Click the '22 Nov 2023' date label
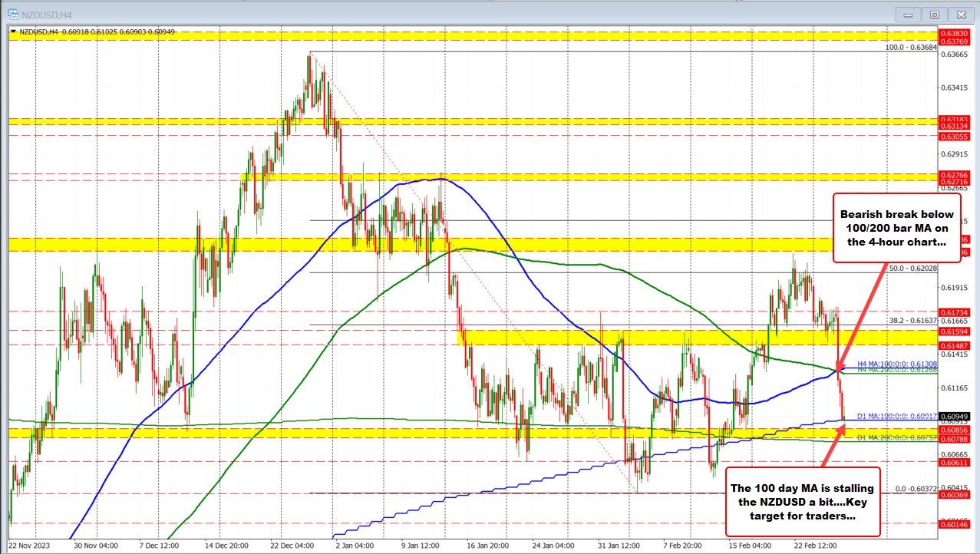 (29, 546)
